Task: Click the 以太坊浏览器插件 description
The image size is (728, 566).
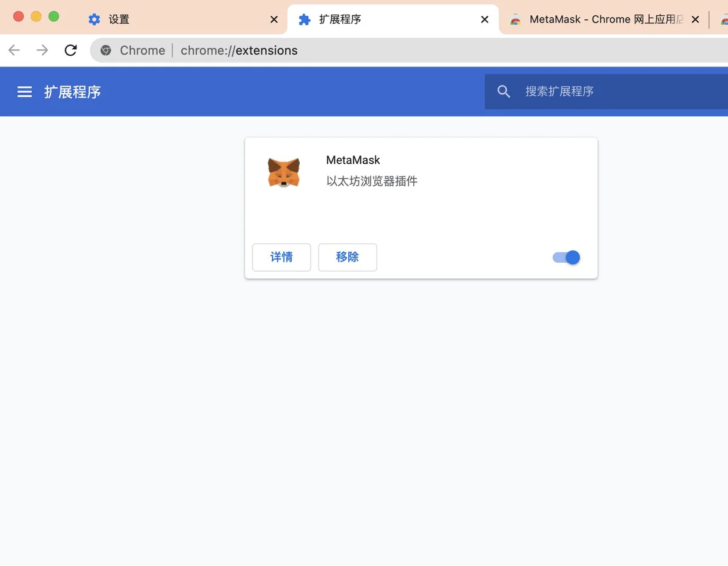Action: click(372, 181)
